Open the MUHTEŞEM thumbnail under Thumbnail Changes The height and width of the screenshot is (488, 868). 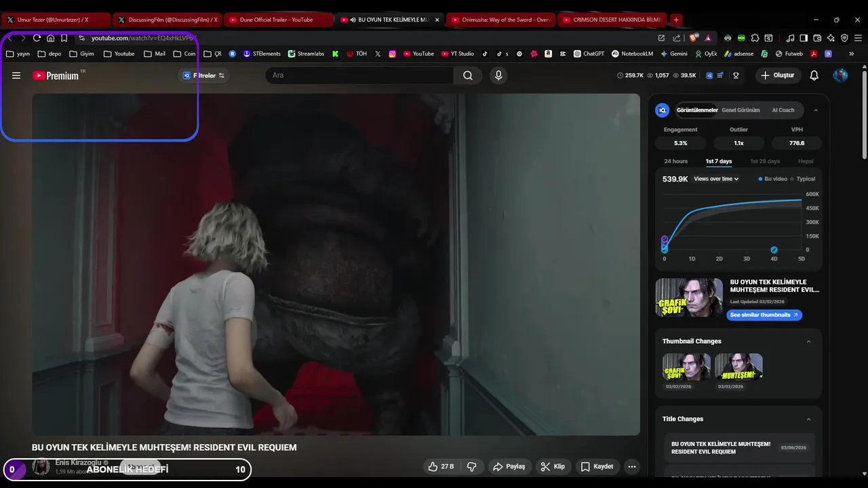point(738,367)
